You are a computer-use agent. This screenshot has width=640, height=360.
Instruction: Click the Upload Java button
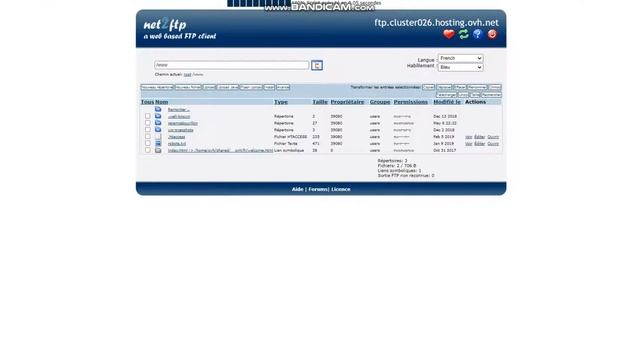tap(227, 87)
